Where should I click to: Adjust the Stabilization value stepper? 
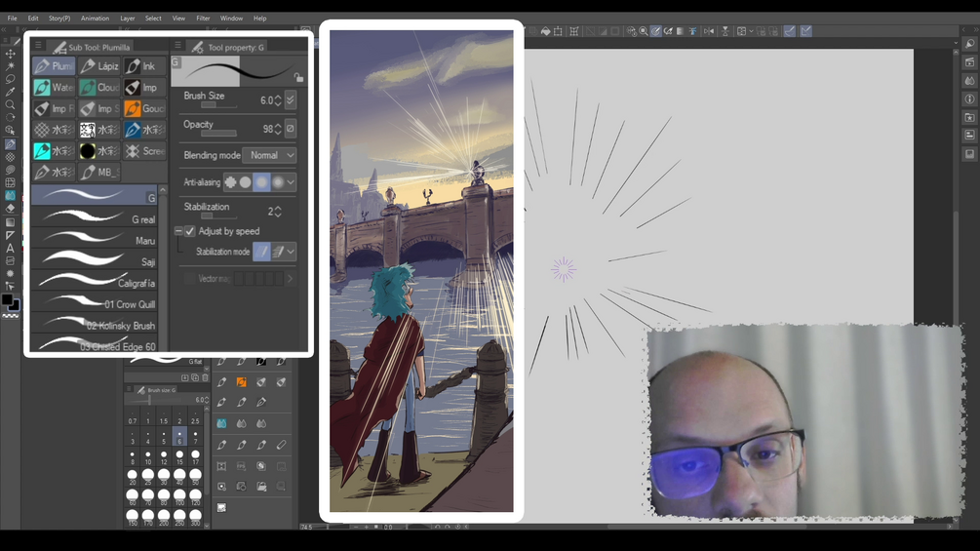(x=278, y=212)
